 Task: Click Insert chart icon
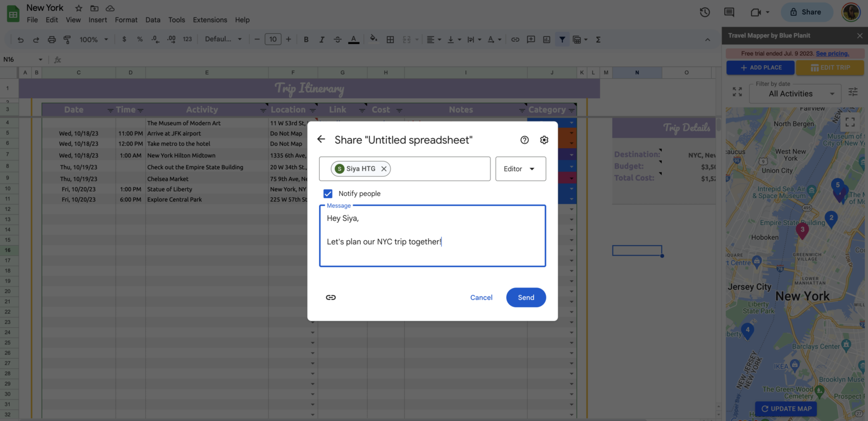[x=546, y=40]
